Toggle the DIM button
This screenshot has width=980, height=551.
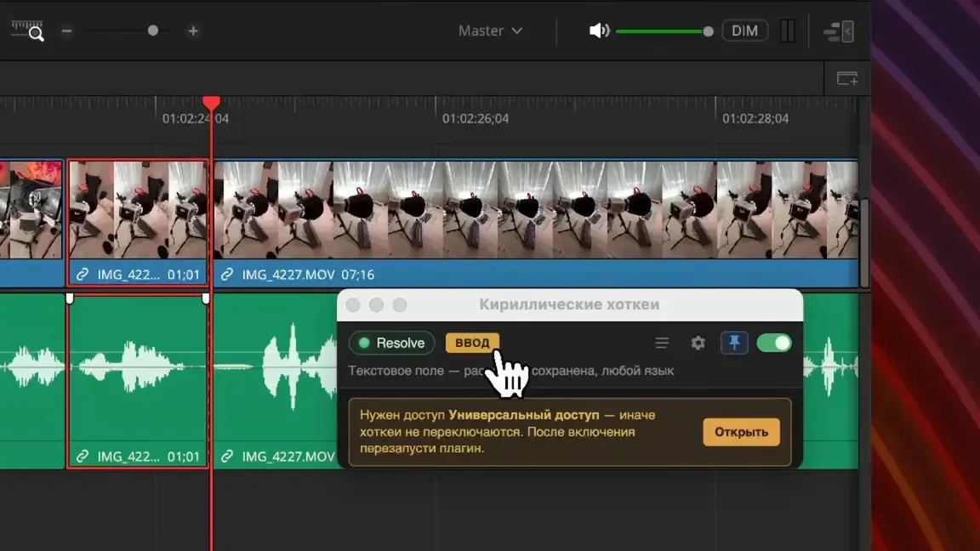[x=744, y=31]
